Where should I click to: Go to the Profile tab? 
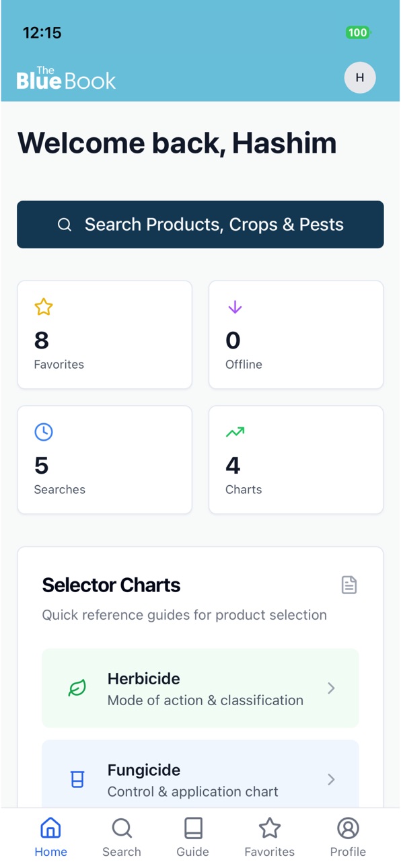click(x=348, y=838)
